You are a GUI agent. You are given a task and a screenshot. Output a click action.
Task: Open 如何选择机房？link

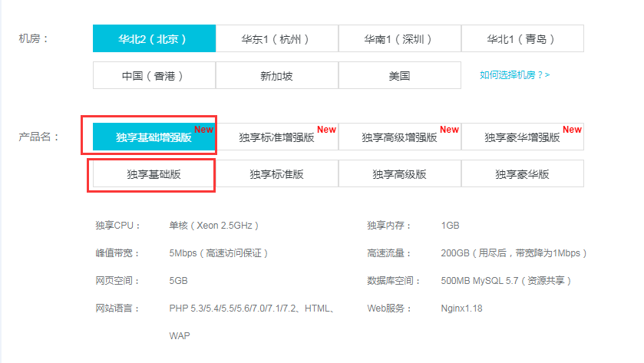pyautogui.click(x=514, y=75)
